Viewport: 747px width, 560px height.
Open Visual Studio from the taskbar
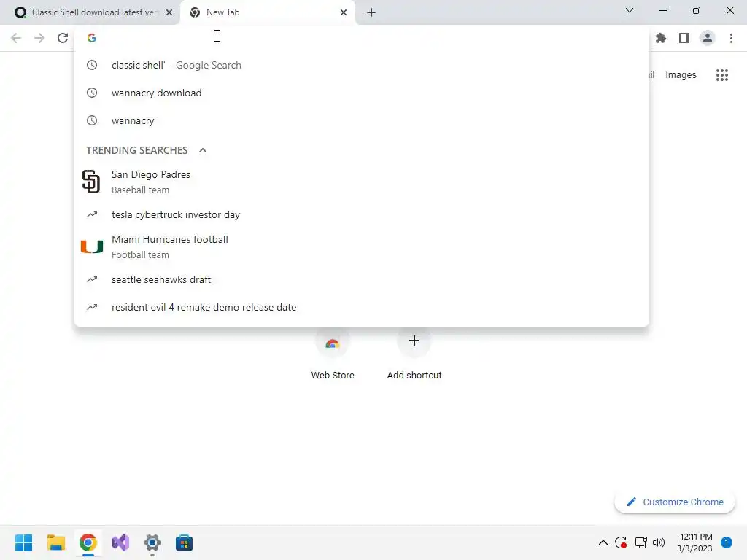120,542
